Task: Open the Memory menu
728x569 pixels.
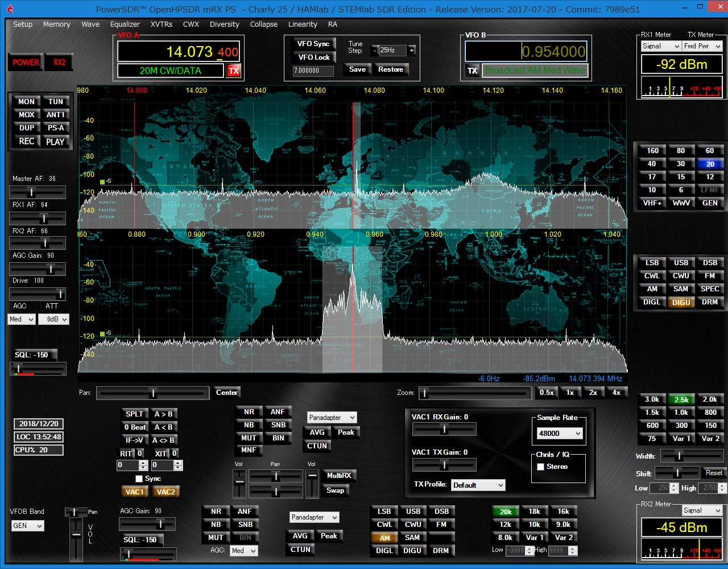Action: coord(56,24)
